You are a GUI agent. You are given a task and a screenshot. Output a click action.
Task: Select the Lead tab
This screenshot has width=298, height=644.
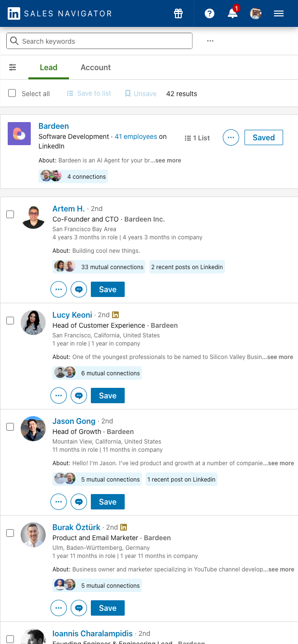pyautogui.click(x=49, y=67)
